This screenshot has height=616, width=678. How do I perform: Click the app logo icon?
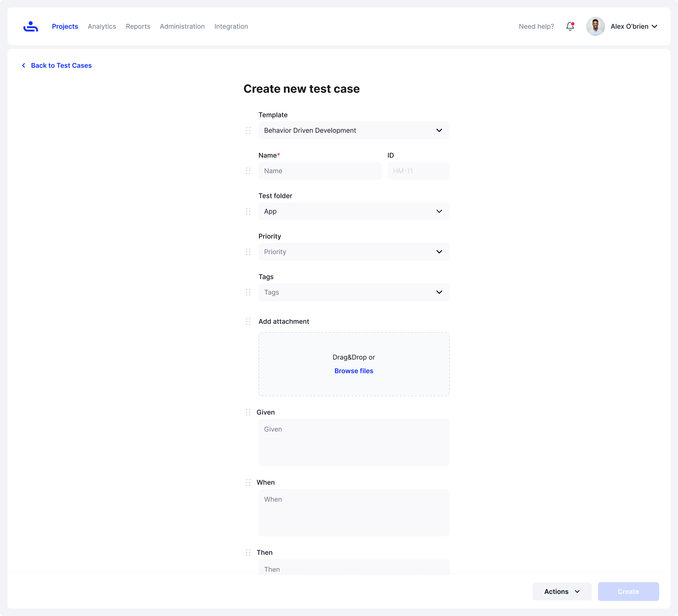coord(31,26)
